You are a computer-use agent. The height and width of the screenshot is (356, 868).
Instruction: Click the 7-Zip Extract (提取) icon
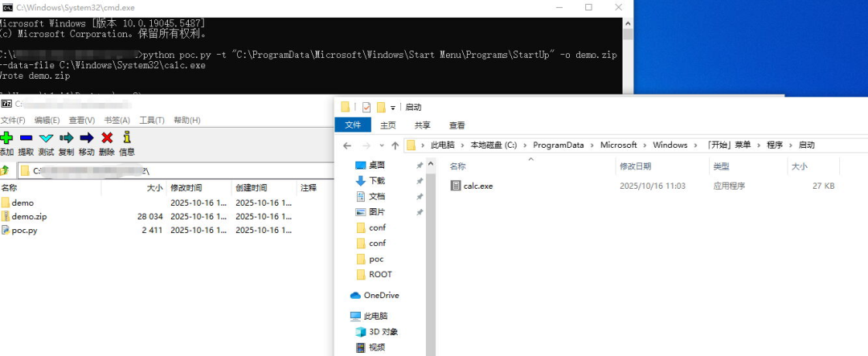pos(26,138)
